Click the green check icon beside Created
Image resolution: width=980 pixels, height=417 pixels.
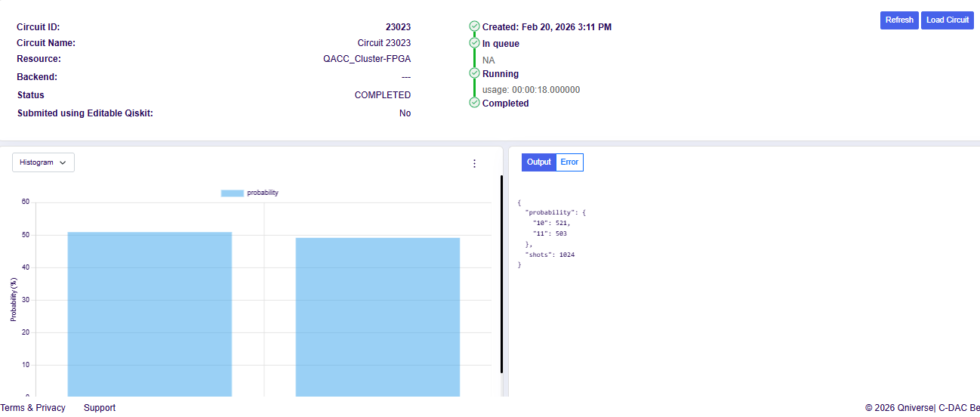[x=474, y=26]
